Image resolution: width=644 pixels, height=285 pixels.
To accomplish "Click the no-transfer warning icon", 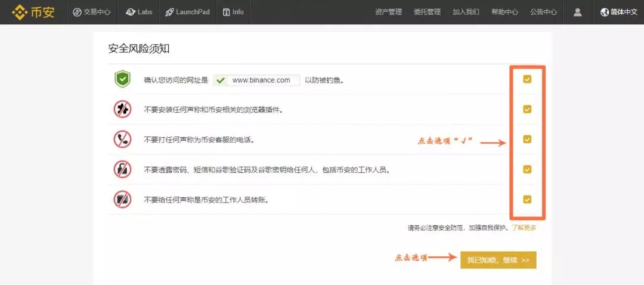I will pyautogui.click(x=122, y=199).
